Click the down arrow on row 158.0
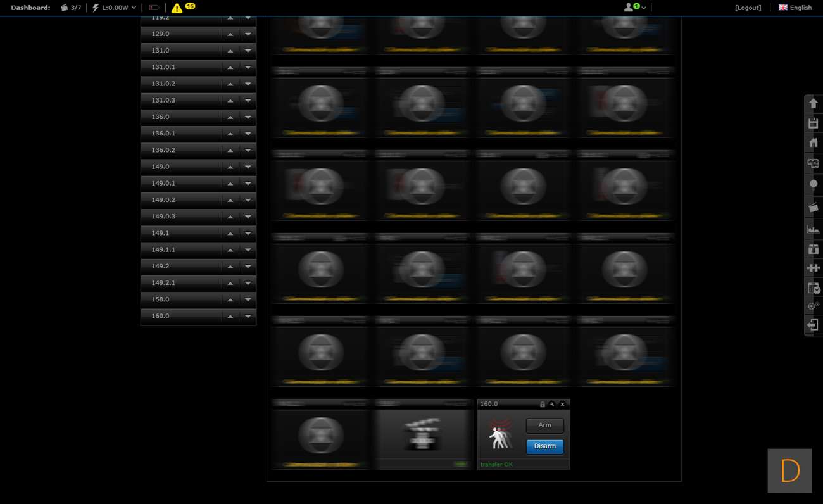 coord(248,300)
